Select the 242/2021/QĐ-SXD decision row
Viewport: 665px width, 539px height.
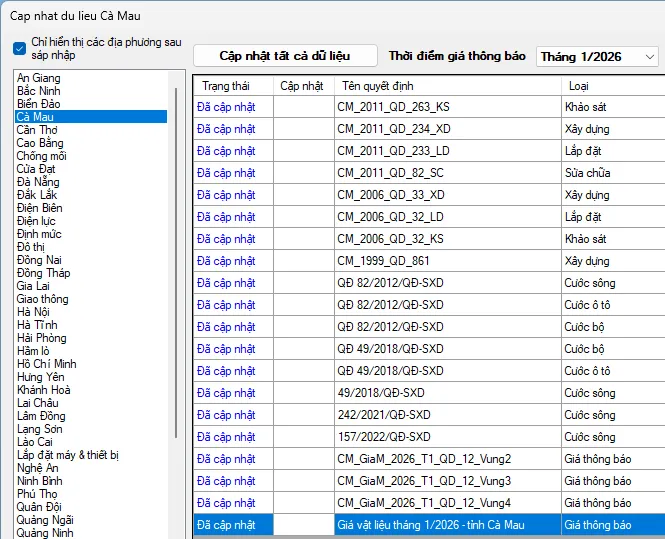coord(384,415)
